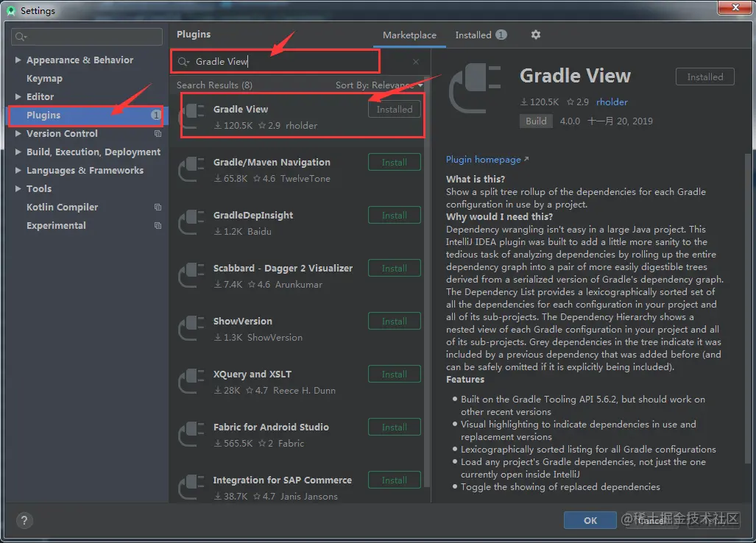Clear the plugin search with X icon
This screenshot has width=756, height=543.
point(416,62)
